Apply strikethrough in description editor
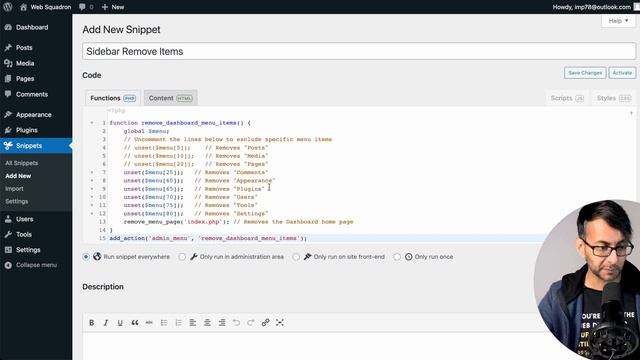This screenshot has width=640, height=360. (149, 322)
